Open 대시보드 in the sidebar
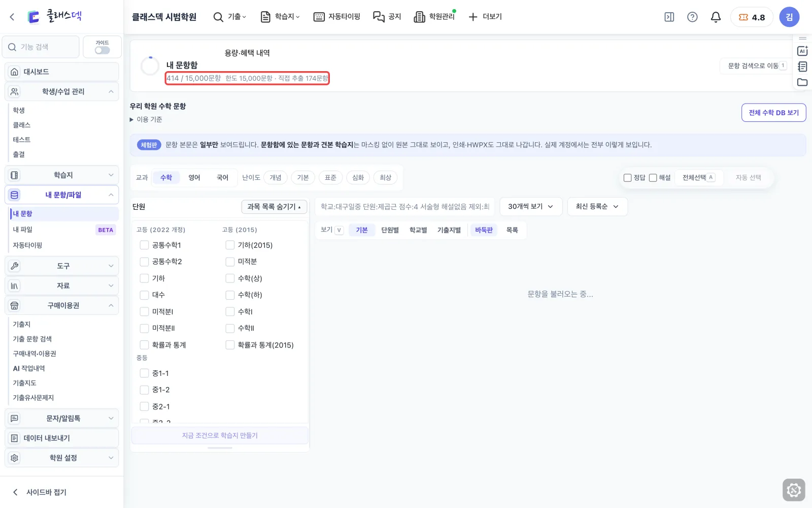 tap(62, 72)
